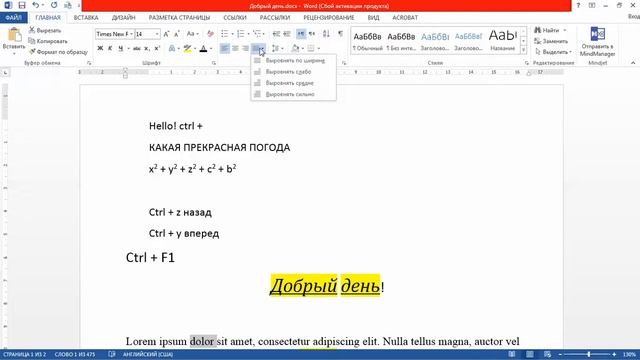Insert a numbered list
Image resolution: width=640 pixels, height=360 pixels.
pyautogui.click(x=240, y=34)
